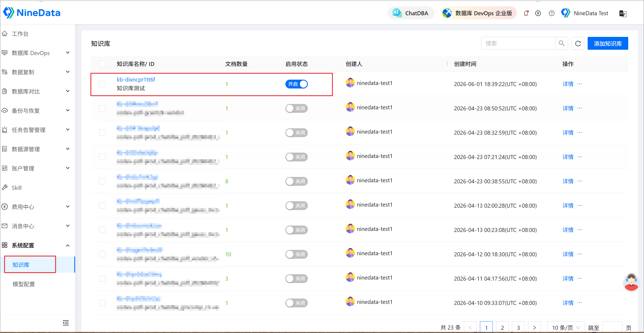Open more actions for 07:21:24 row

click(x=580, y=157)
